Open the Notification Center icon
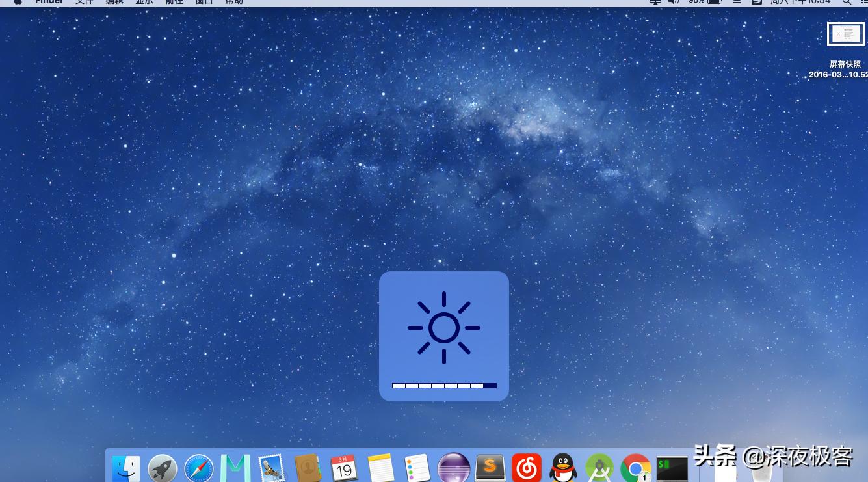The height and width of the screenshot is (482, 868). (865, 2)
